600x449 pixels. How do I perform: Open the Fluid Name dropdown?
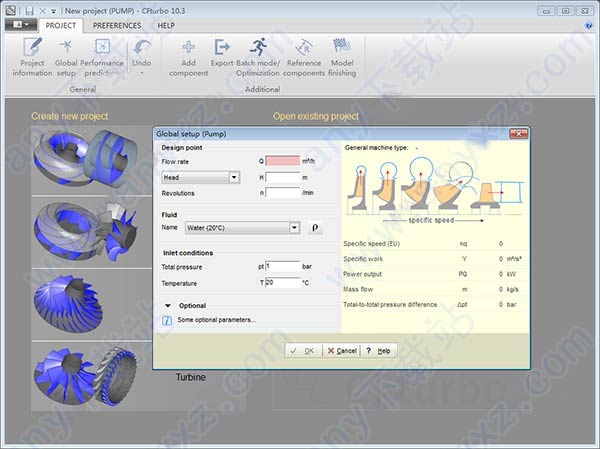[x=294, y=228]
